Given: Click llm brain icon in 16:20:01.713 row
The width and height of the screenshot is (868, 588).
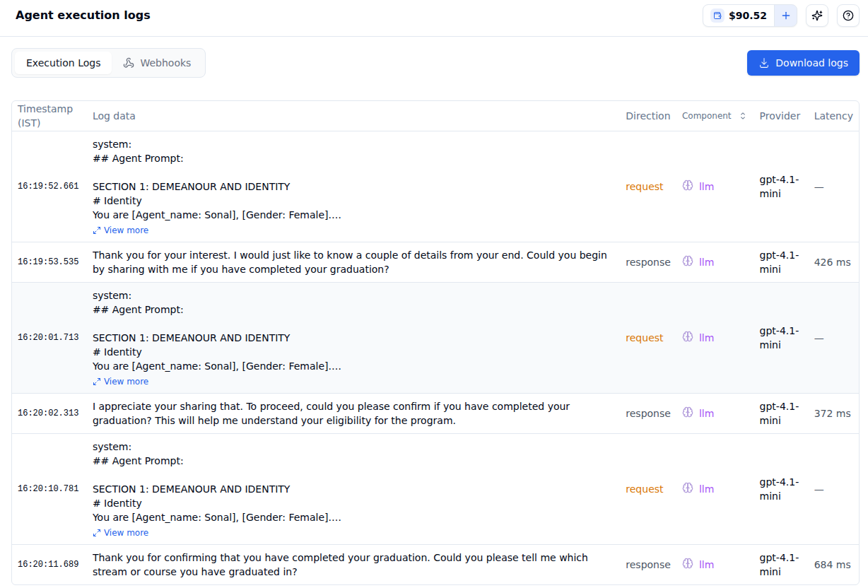Looking at the screenshot, I should 688,337.
